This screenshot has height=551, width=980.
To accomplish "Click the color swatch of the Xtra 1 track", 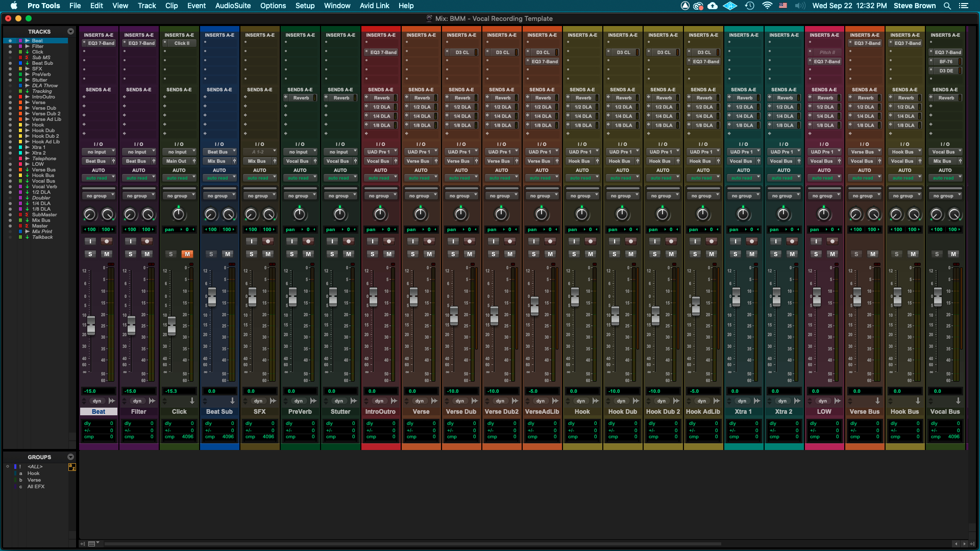I will [x=20, y=147].
